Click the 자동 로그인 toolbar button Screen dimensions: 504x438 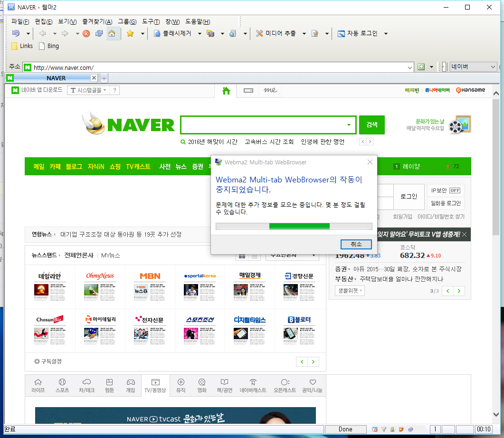pos(358,33)
